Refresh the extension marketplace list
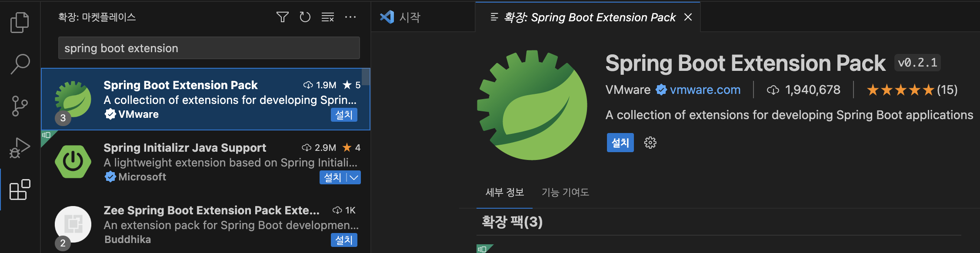This screenshot has width=980, height=253. [x=305, y=17]
